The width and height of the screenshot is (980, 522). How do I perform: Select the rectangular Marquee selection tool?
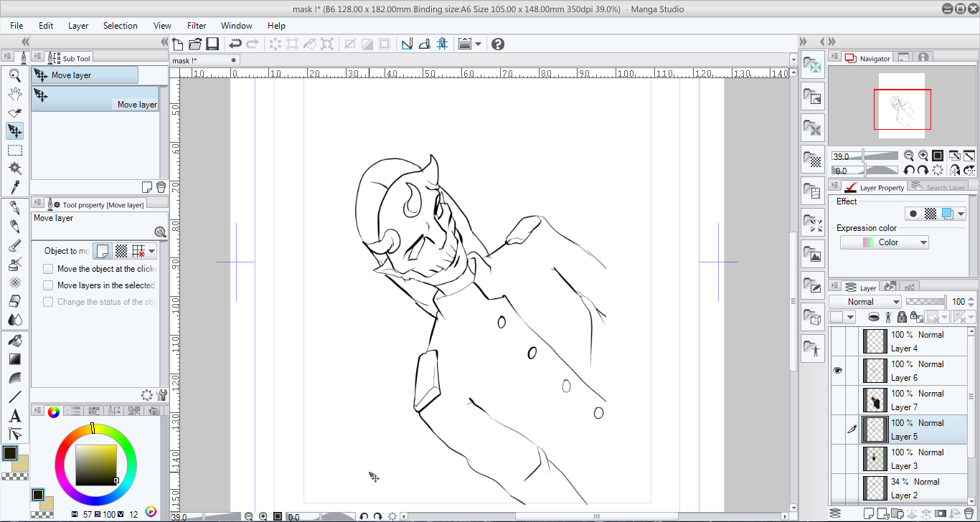(x=14, y=150)
